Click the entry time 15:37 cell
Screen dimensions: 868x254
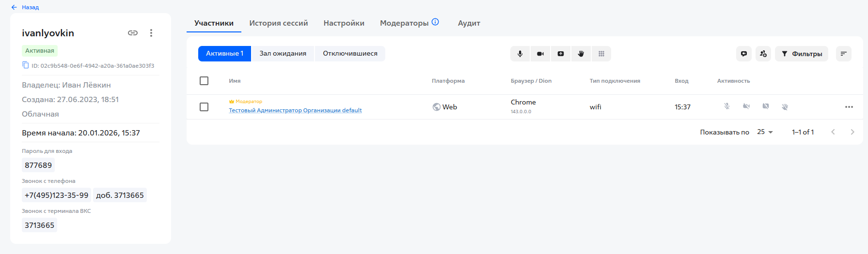(682, 107)
